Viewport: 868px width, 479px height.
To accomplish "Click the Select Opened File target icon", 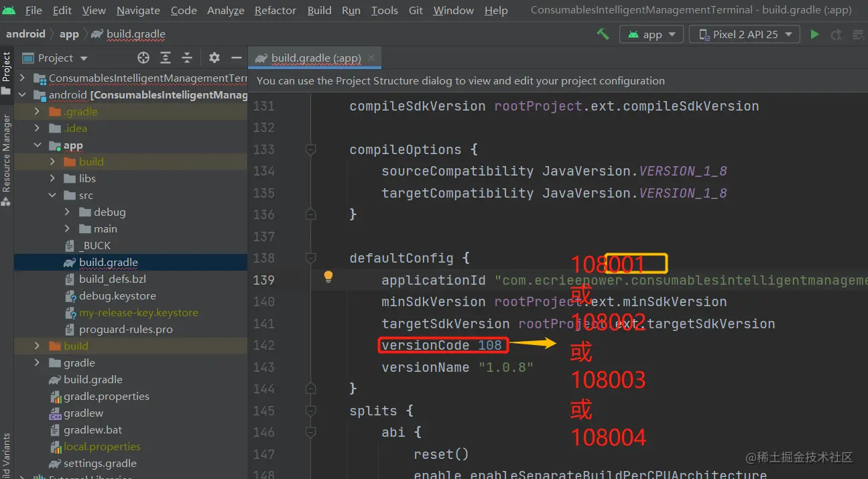I will point(143,58).
